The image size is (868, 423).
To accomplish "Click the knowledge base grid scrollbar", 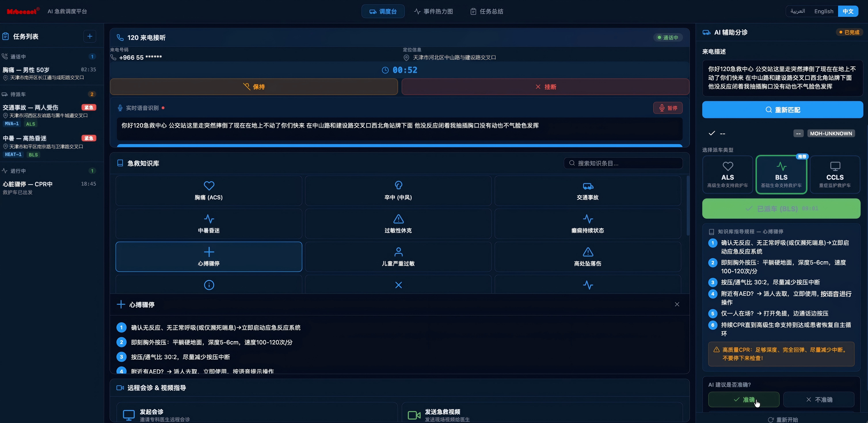I will point(688,205).
